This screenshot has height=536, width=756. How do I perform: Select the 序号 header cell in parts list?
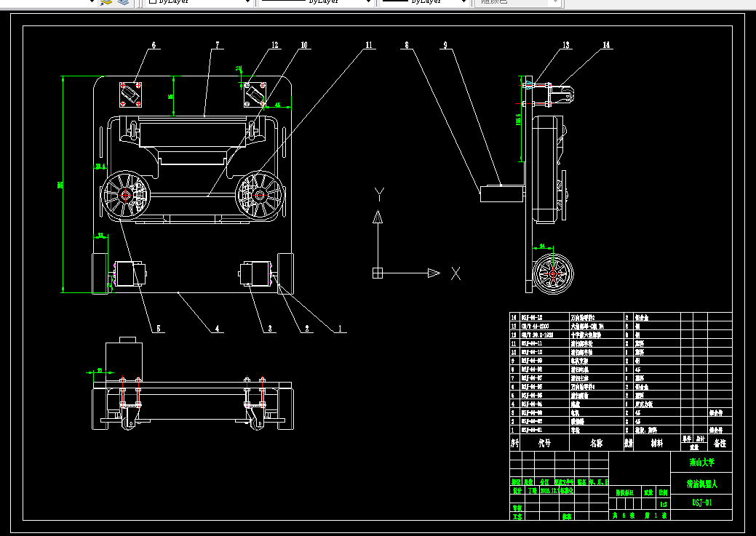pos(515,443)
